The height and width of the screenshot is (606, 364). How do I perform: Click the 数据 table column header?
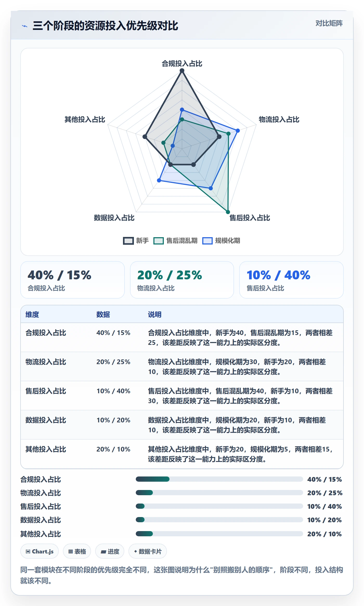coord(103,314)
